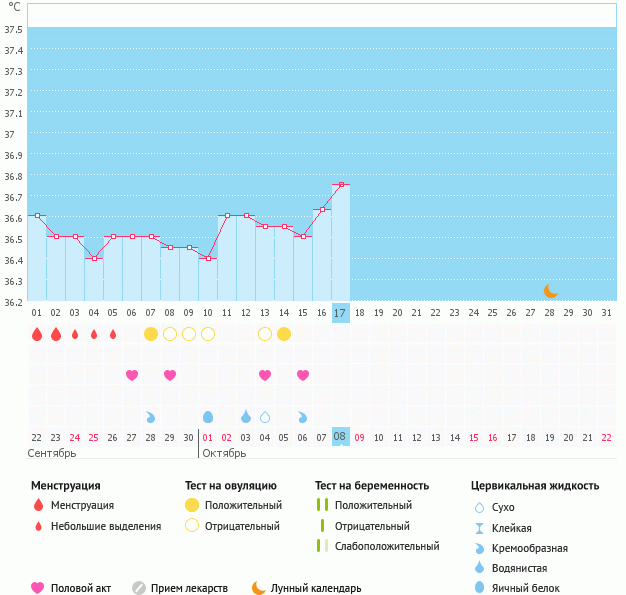Click the negative ovulation test circle under day 10
Image resolution: width=626 pixels, height=595 pixels.
pos(208,334)
